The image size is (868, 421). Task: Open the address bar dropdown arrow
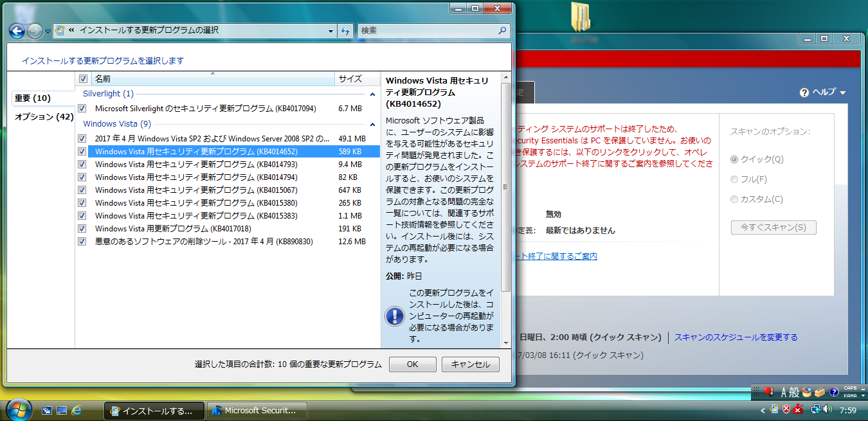coord(331,31)
